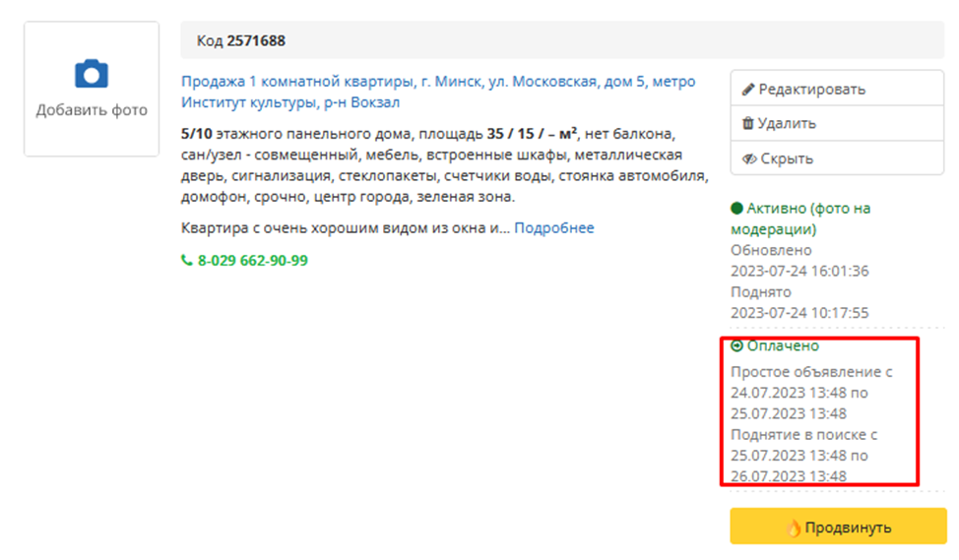Click Простое объявление paid period text
Image resolution: width=959 pixels, height=560 pixels.
pyautogui.click(x=811, y=393)
